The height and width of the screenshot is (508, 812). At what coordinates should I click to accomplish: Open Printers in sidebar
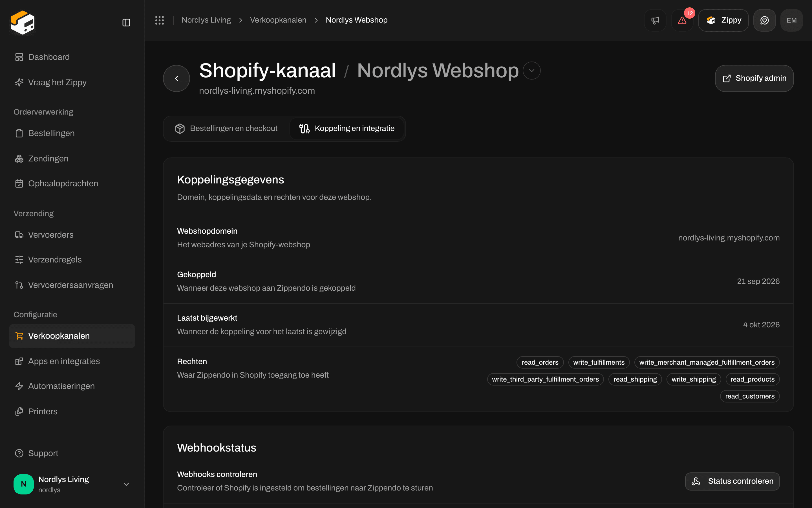(72, 411)
